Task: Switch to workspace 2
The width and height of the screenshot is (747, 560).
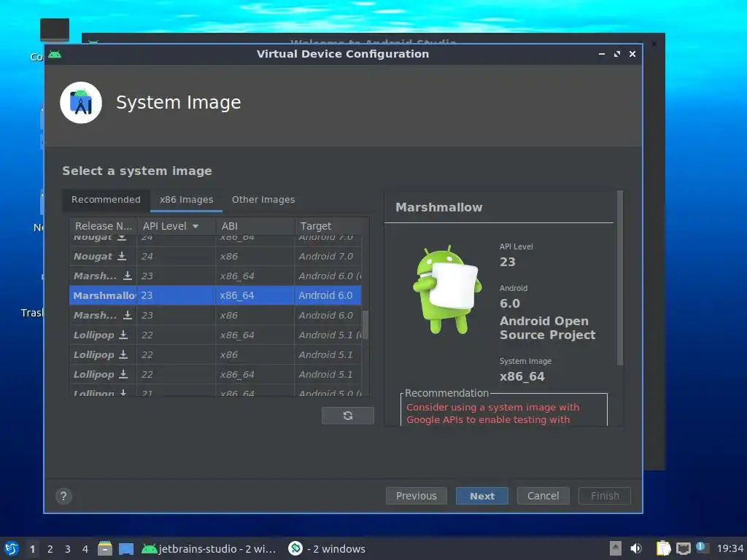Action: 50,549
